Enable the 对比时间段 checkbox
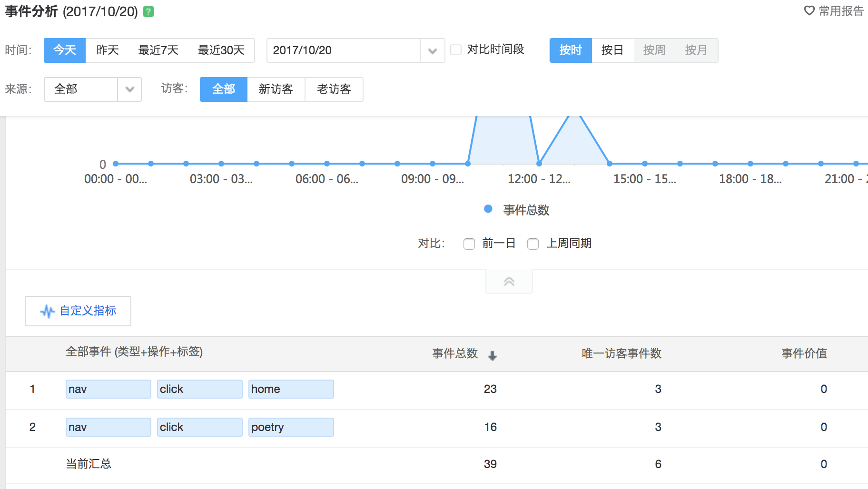Viewport: 868px width, 489px height. [456, 49]
